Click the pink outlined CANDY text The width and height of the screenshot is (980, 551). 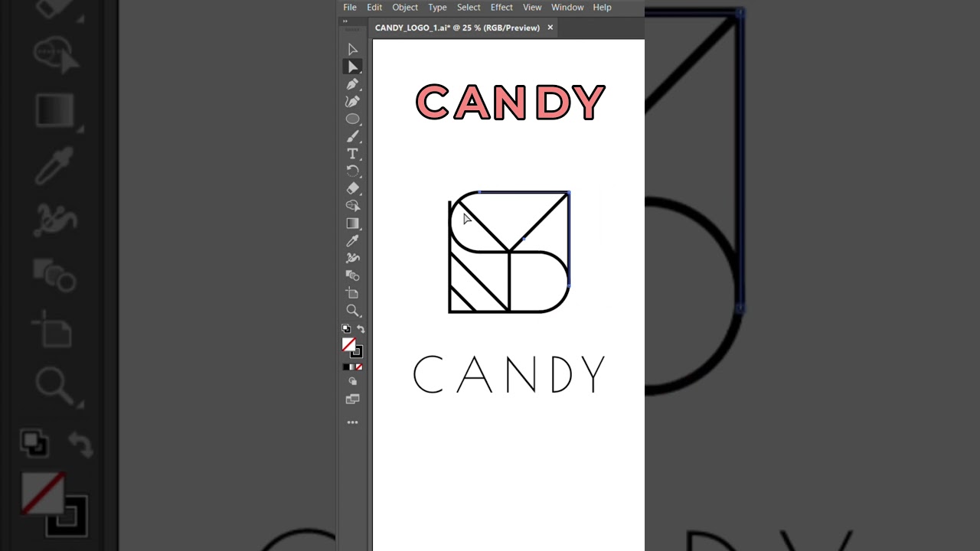pos(510,103)
